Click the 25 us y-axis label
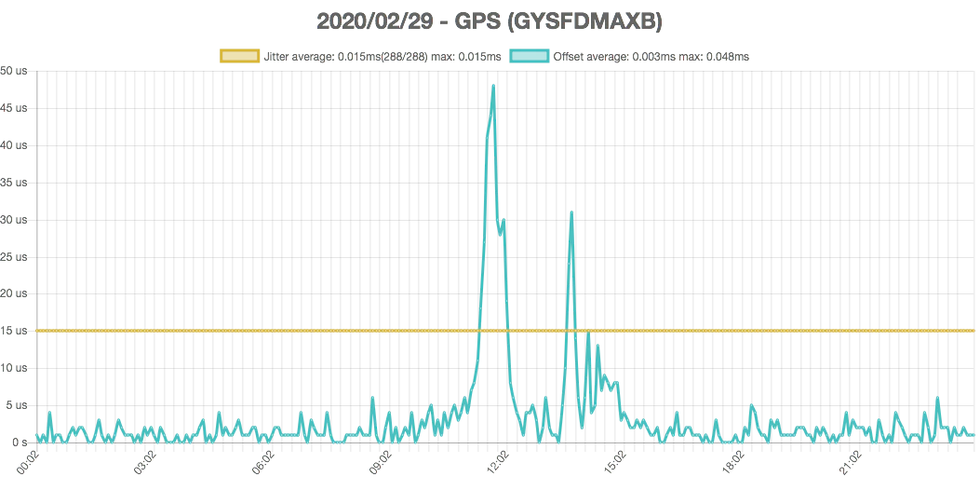Screen dimensions: 980x490 point(14,257)
